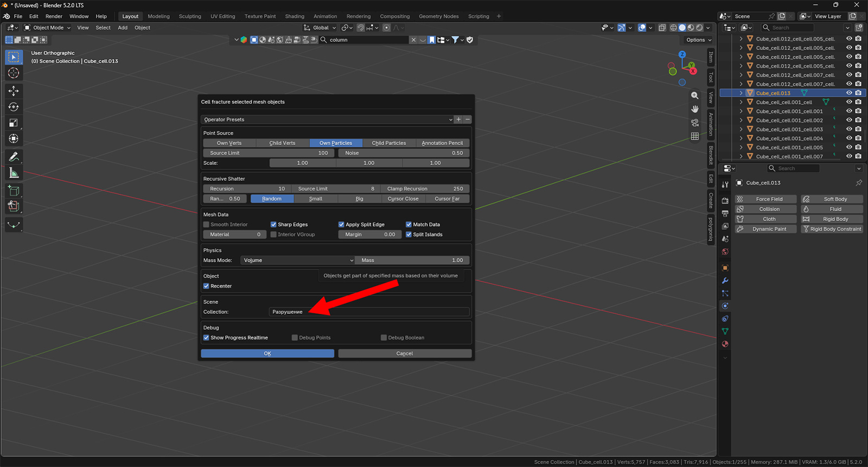868x467 pixels.
Task: Enable the Debug Boolean checkbox
Action: tap(384, 338)
